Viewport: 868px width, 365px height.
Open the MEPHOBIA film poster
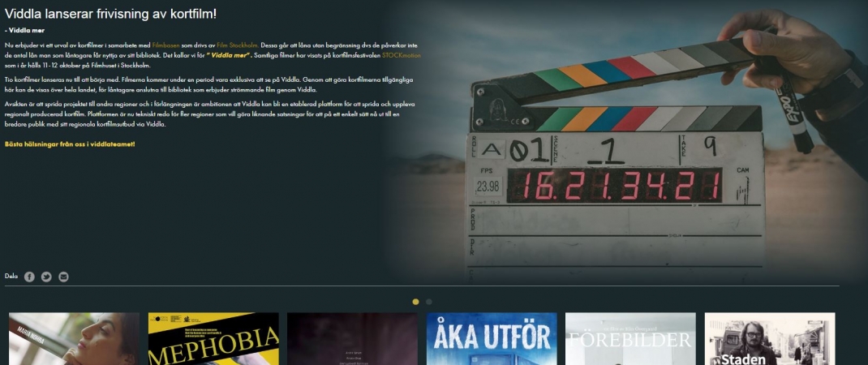pyautogui.click(x=213, y=338)
